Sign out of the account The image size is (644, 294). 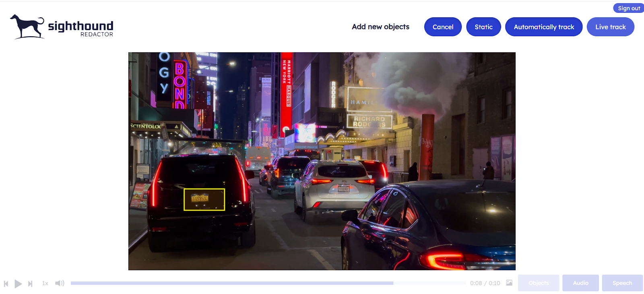(x=629, y=8)
